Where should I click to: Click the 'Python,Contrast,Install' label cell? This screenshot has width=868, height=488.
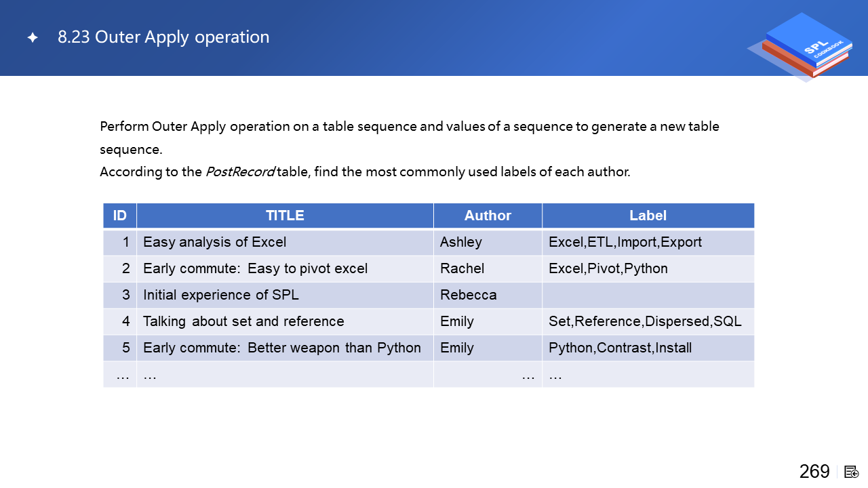(620, 348)
